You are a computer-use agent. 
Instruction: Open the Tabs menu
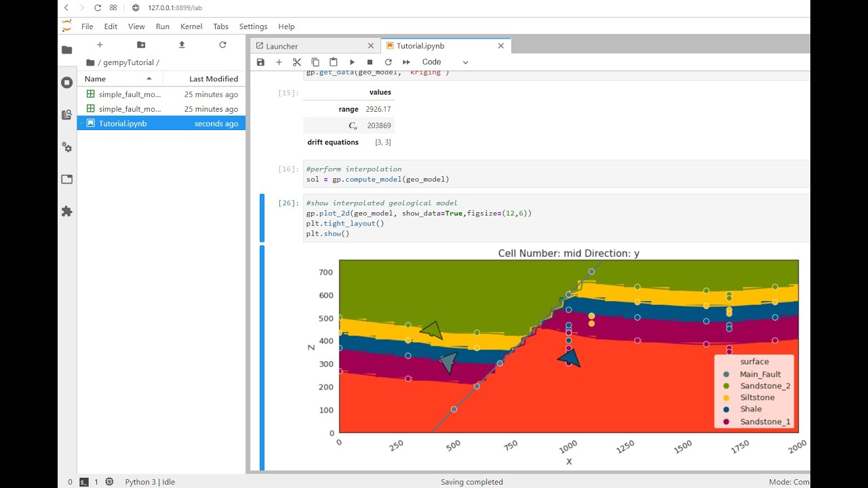[x=220, y=26]
